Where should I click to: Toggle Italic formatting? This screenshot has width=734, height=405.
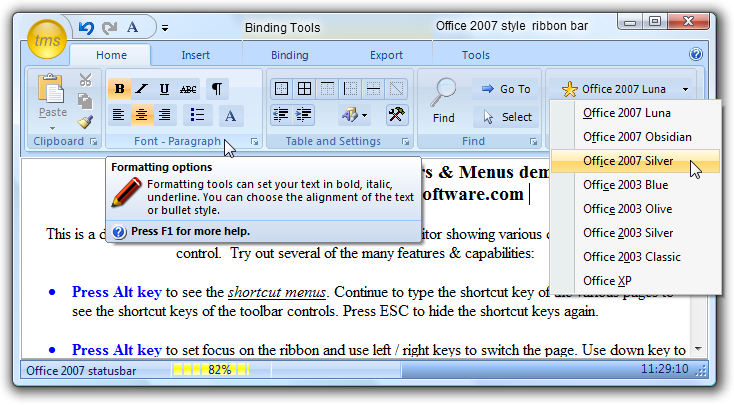tap(141, 88)
